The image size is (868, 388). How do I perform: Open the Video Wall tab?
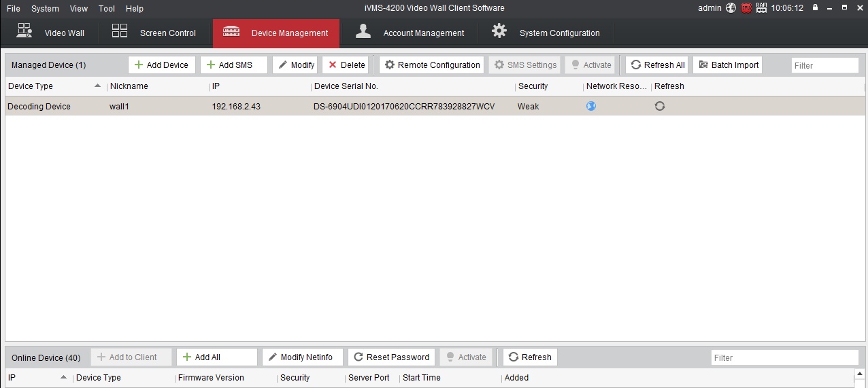tap(51, 33)
